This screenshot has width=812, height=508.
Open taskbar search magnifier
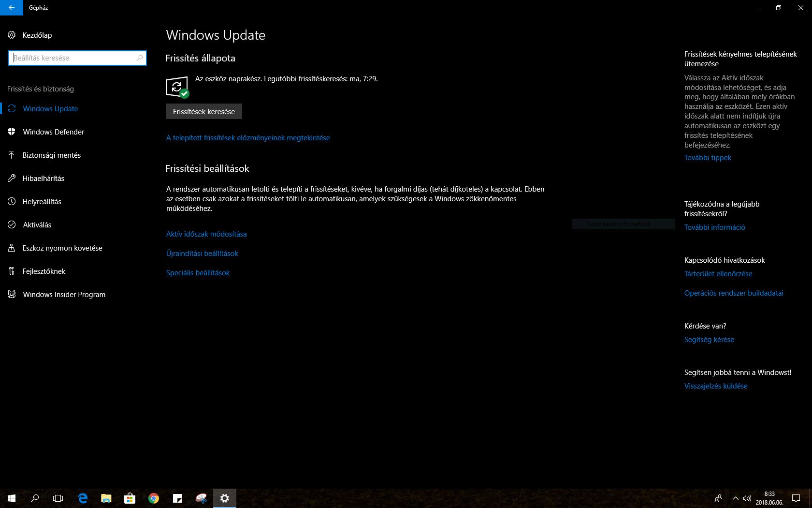click(x=35, y=498)
